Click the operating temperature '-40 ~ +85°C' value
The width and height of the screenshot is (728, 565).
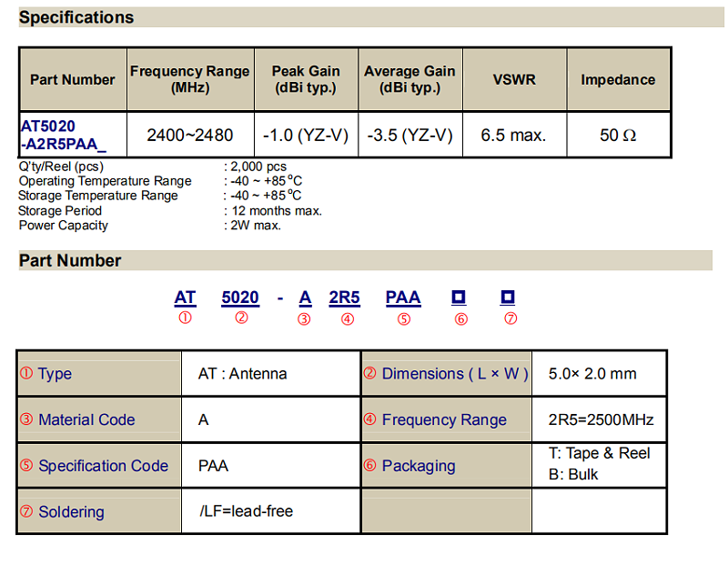click(x=267, y=180)
